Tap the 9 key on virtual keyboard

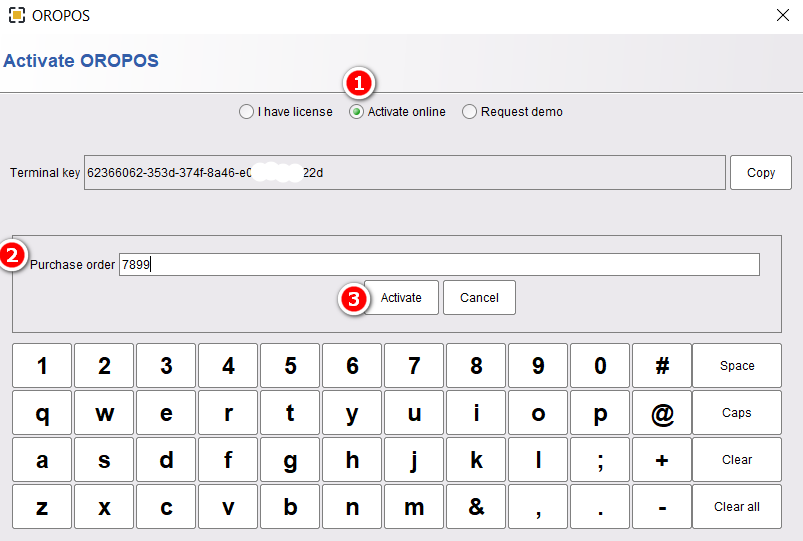(x=538, y=366)
